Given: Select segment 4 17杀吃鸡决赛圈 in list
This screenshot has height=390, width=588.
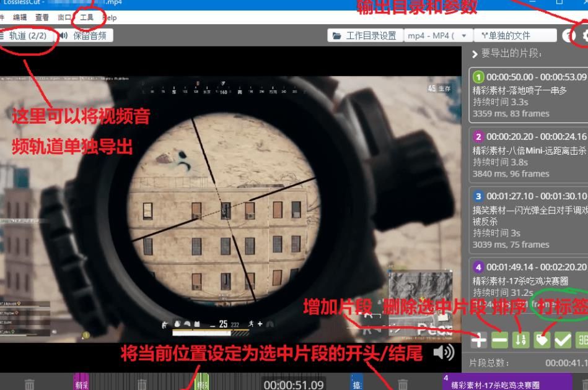Looking at the screenshot, I should 529,284.
